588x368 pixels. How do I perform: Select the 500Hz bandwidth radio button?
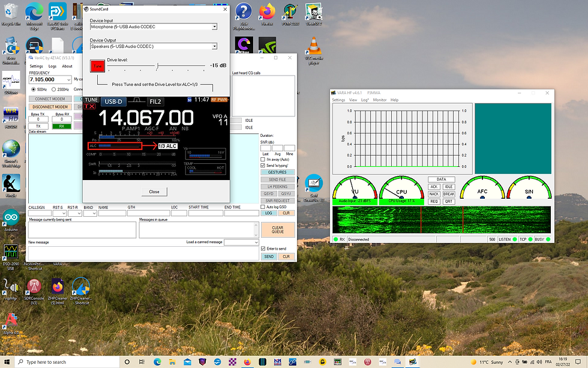point(34,89)
